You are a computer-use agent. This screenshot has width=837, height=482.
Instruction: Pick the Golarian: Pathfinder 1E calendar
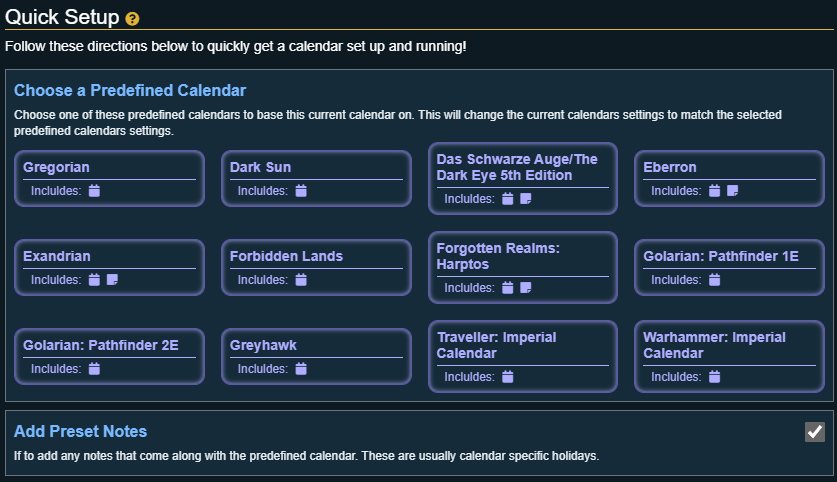coord(720,256)
